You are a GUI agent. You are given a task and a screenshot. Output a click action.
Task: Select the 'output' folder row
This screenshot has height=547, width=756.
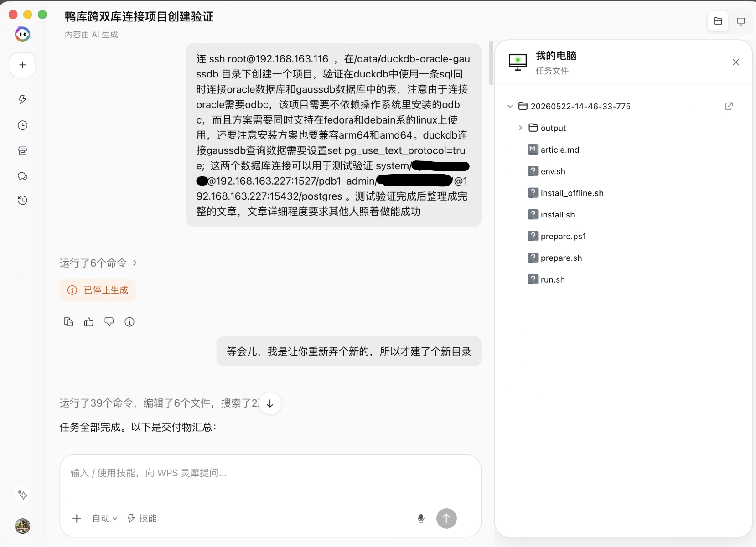(x=623, y=128)
